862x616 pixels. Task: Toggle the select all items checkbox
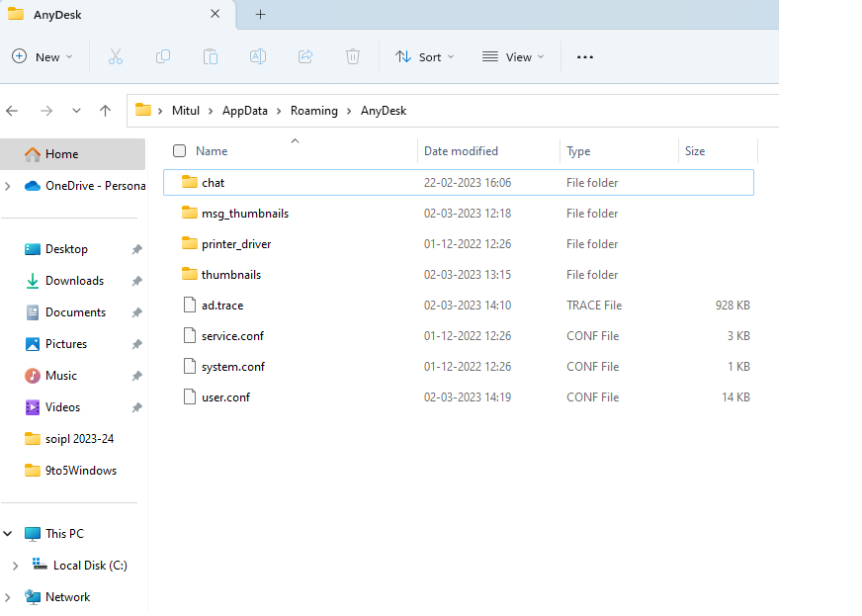[179, 150]
